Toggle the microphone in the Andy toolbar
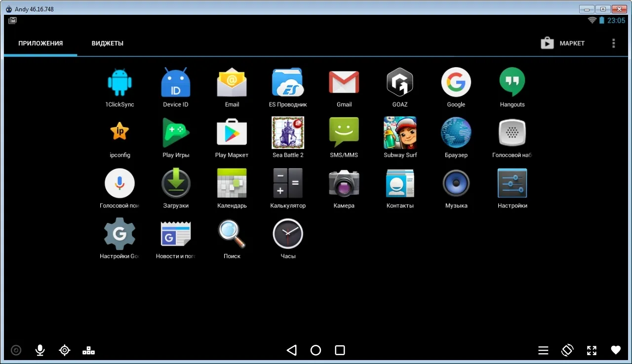Image resolution: width=632 pixels, height=364 pixels. click(x=40, y=350)
